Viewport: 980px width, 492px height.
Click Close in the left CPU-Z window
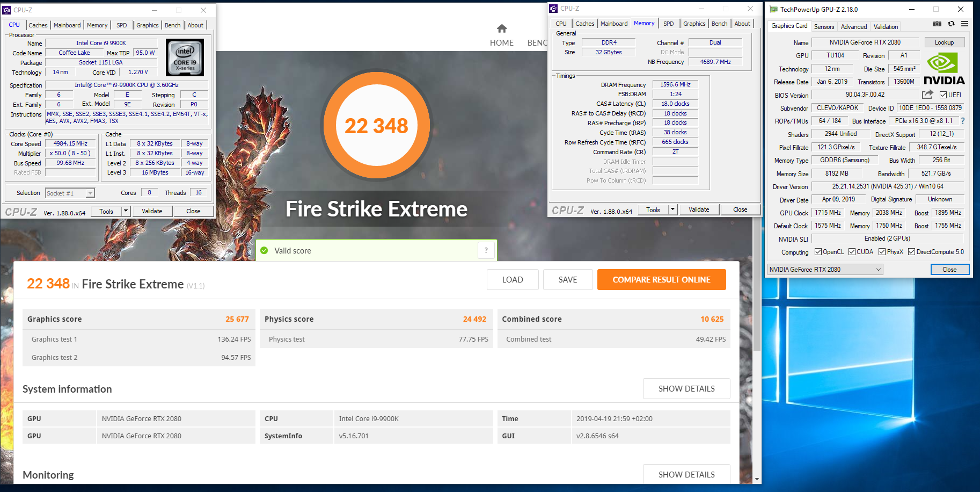coord(193,211)
